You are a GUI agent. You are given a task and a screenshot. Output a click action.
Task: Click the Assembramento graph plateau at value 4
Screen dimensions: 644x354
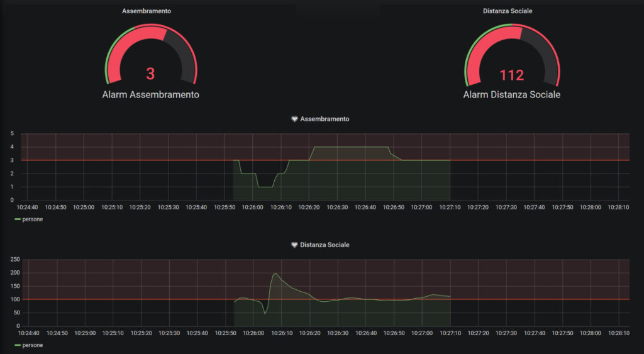[351, 147]
